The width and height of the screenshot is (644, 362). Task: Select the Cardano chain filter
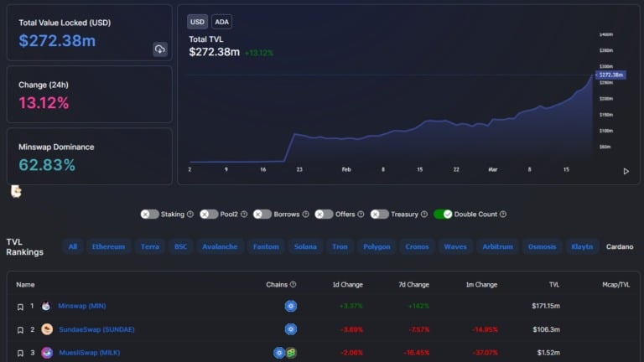coord(620,246)
